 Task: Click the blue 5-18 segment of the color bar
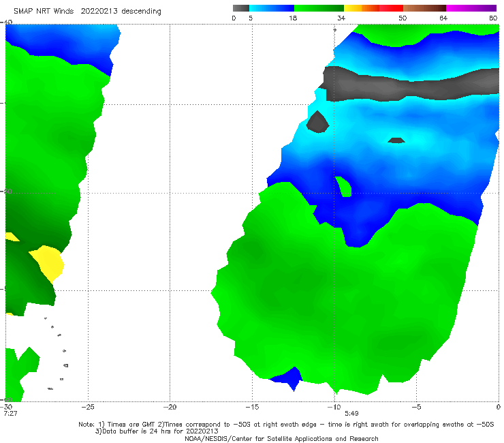pos(271,8)
